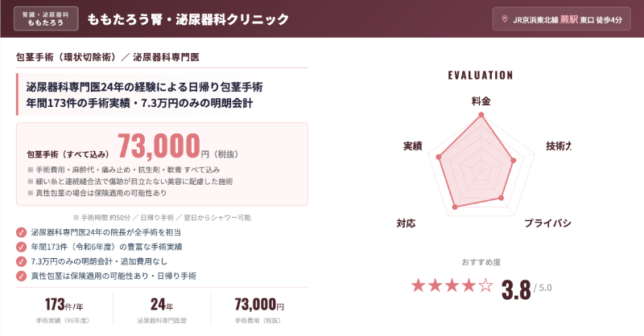Click the first filled rating star
Screen dimensions: 644x336
coord(418,285)
